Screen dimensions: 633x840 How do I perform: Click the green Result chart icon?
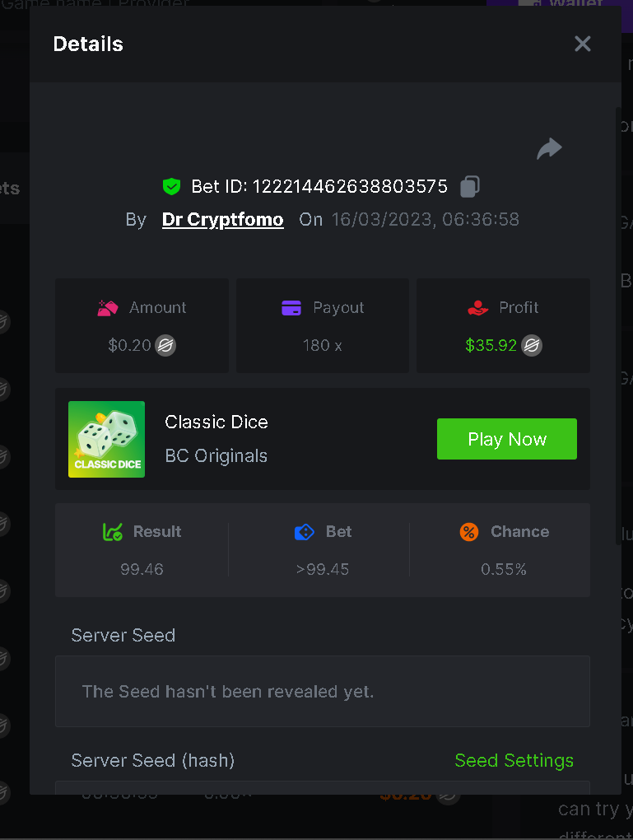pos(113,532)
